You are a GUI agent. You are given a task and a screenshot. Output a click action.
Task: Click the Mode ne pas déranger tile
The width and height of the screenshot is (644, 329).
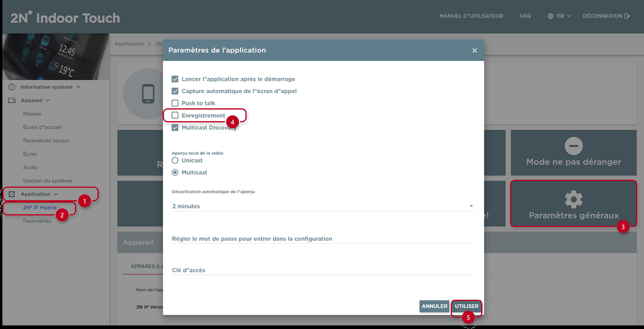click(573, 153)
